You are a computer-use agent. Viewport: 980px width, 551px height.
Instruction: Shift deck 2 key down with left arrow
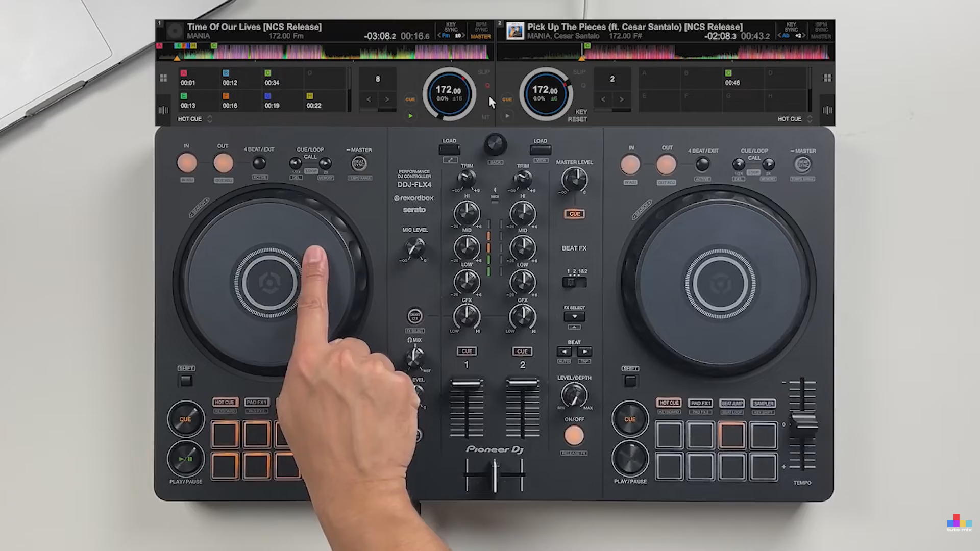point(779,36)
